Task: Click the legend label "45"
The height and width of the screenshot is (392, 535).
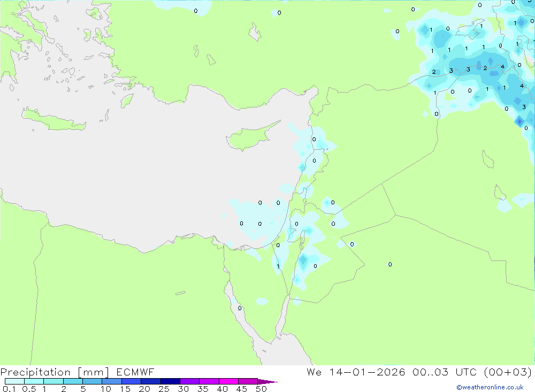Action: pyautogui.click(x=242, y=389)
